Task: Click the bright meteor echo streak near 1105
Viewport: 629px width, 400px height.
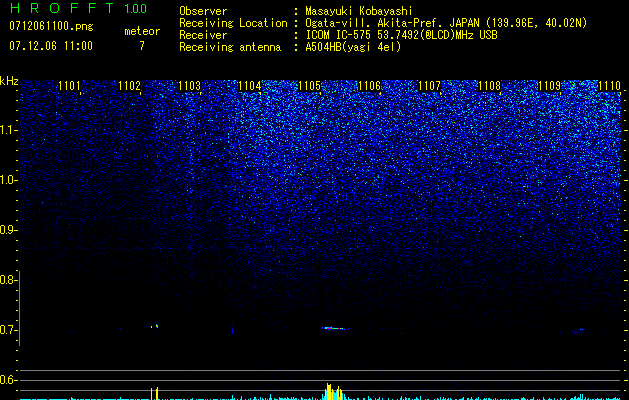Action: (x=334, y=328)
